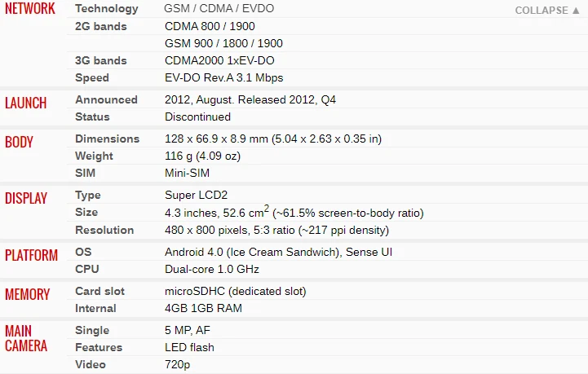Click the Status label under Launch
Image resolution: width=588 pixels, height=374 pixels.
tap(92, 117)
